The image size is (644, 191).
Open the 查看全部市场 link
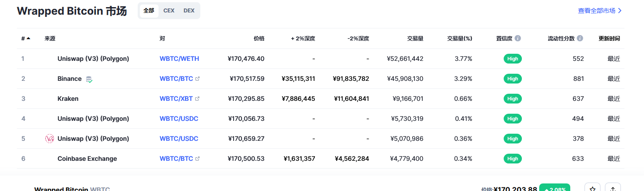pyautogui.click(x=600, y=11)
